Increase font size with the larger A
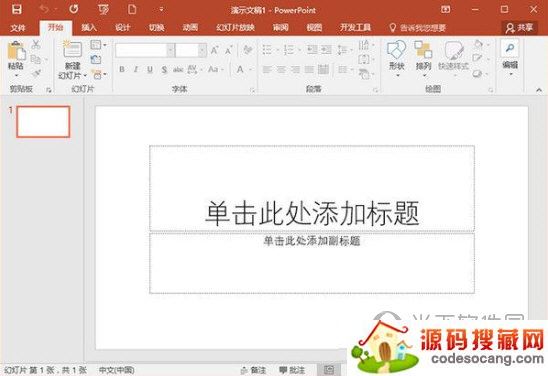548x376 pixels. pos(214,51)
